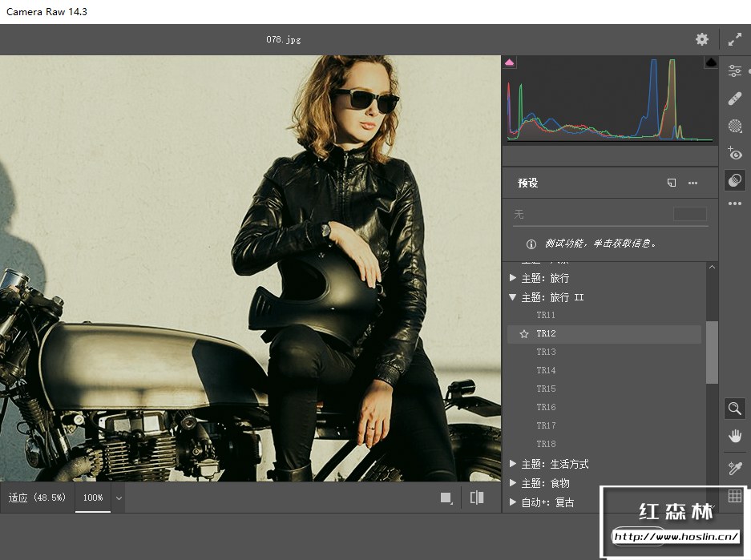Set zoom to 100%

tap(93, 498)
